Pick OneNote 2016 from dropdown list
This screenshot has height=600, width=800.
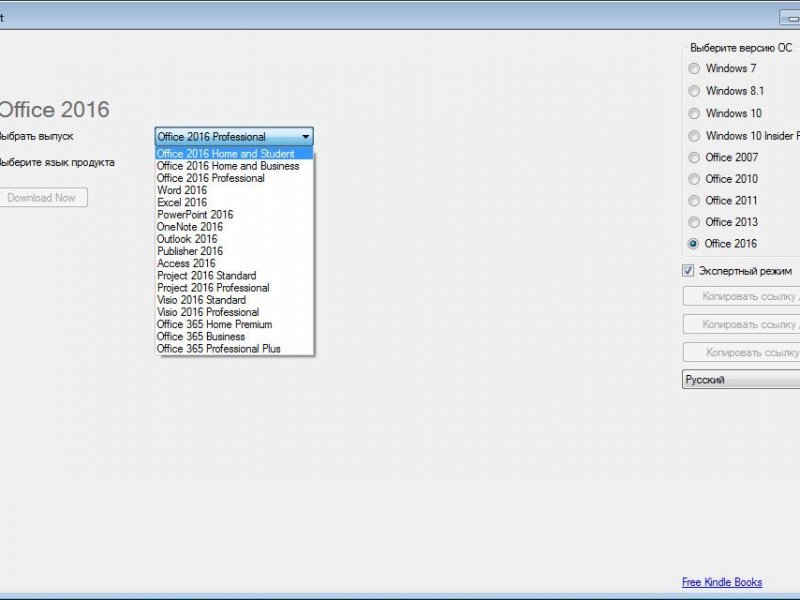[x=234, y=227]
